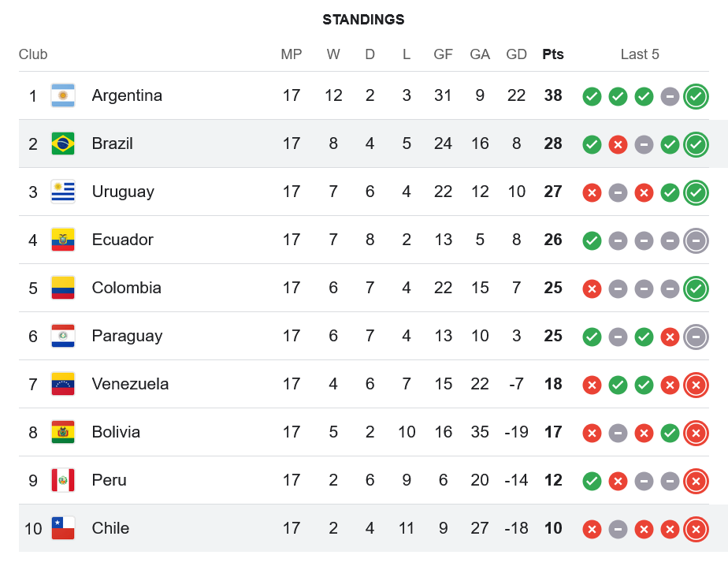
Task: Open the Venezuela team name link
Action: coord(130,384)
